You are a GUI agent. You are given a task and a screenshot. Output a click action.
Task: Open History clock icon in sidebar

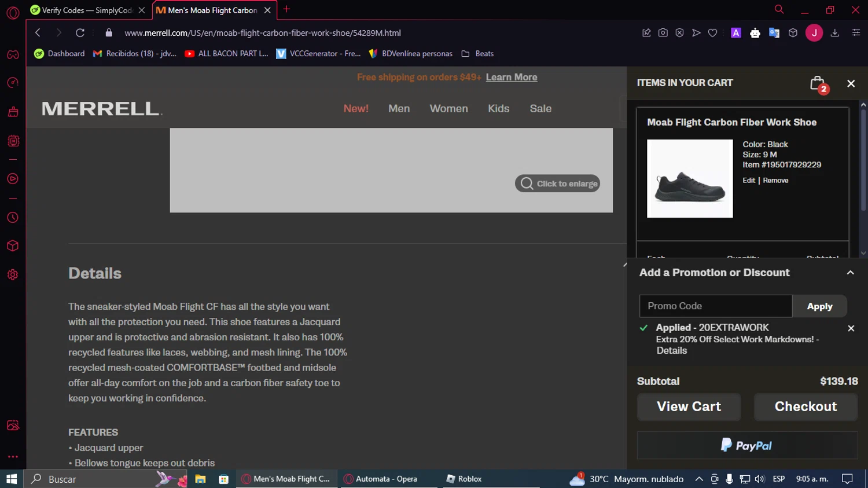[x=13, y=218]
